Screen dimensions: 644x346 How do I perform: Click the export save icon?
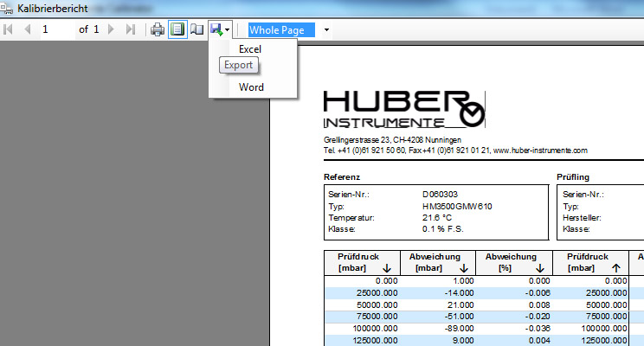217,29
